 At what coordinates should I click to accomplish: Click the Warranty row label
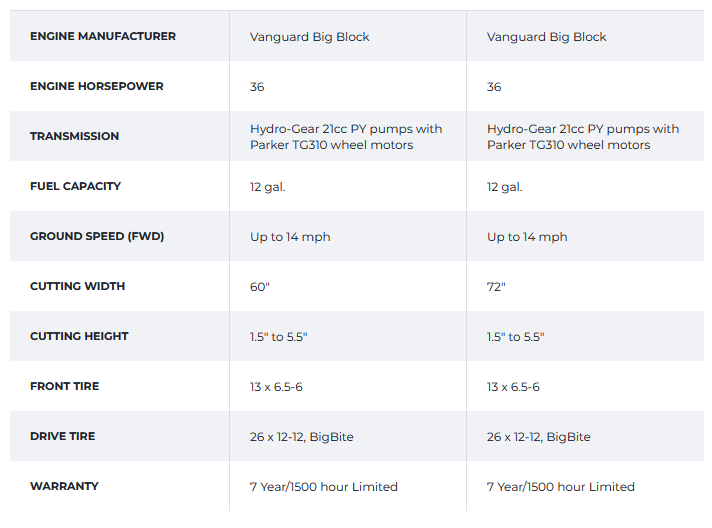tap(64, 486)
